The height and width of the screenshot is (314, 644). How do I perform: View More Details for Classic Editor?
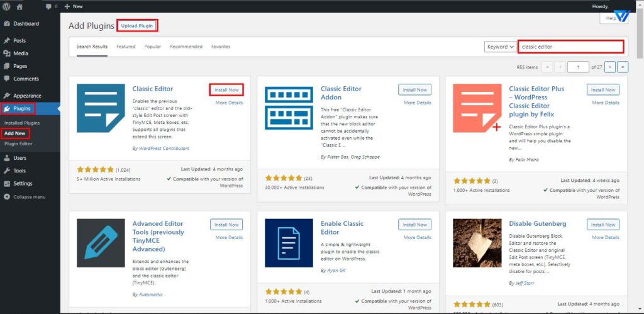point(229,103)
